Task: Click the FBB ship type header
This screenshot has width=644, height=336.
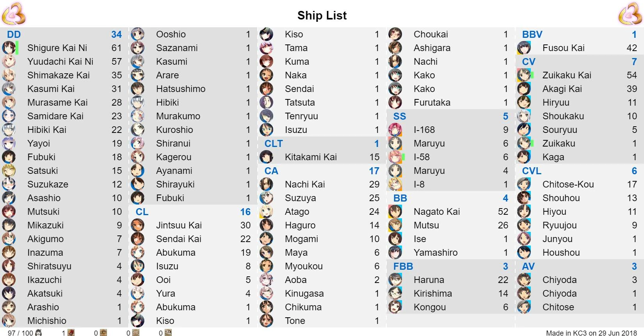Action: tap(403, 266)
